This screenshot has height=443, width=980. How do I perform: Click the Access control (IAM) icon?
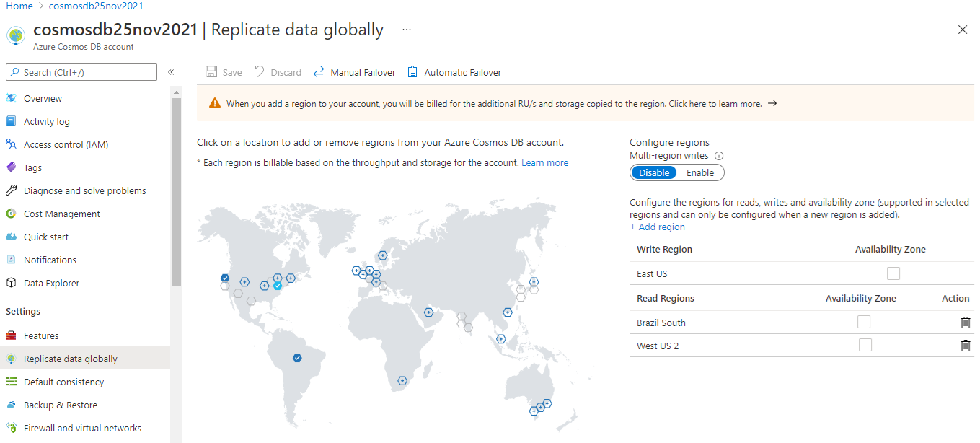(11, 144)
